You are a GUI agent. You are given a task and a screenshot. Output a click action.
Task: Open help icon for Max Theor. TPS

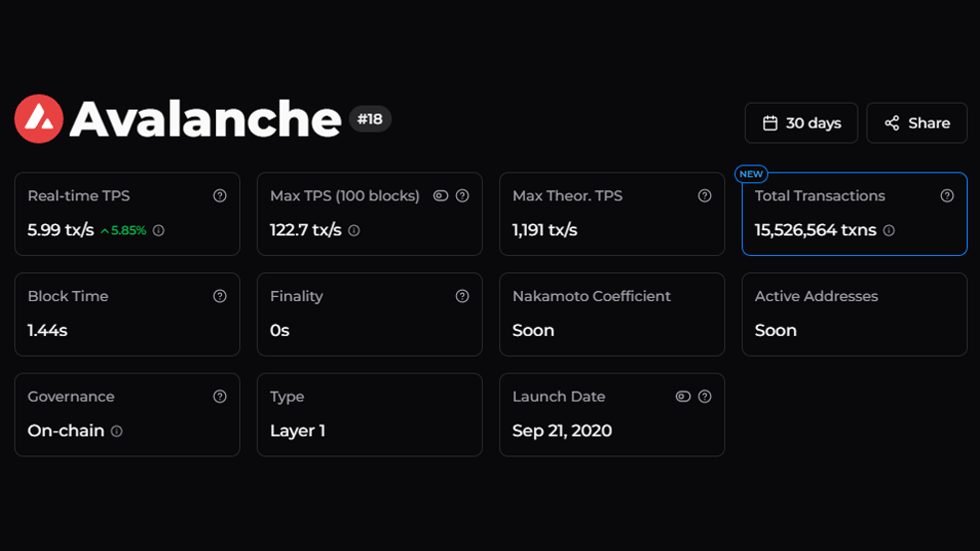[x=705, y=195]
